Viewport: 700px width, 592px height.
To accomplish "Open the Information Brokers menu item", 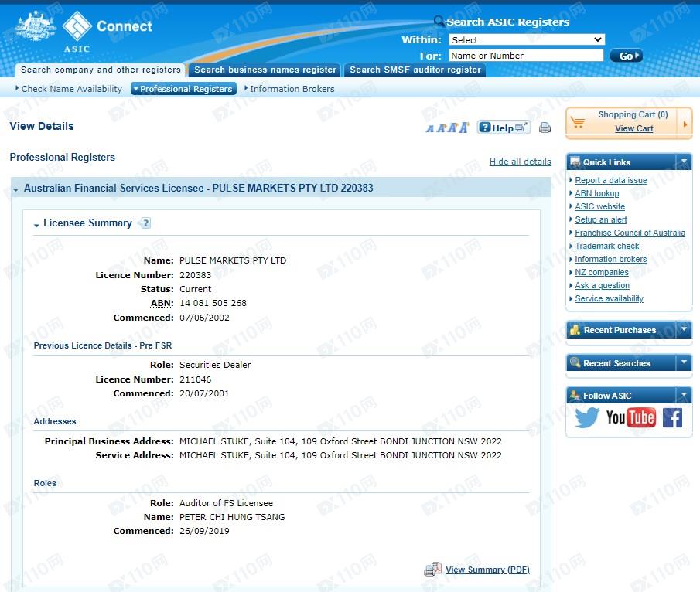I will coord(292,89).
